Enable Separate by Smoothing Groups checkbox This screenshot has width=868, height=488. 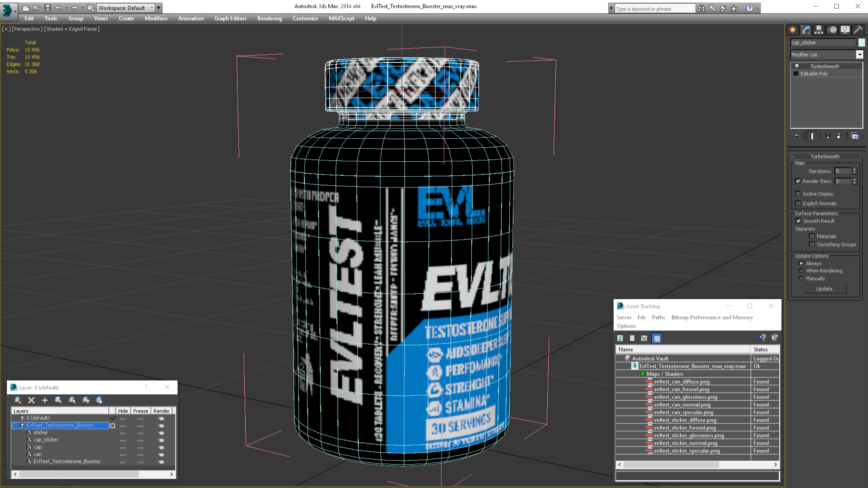pos(812,244)
